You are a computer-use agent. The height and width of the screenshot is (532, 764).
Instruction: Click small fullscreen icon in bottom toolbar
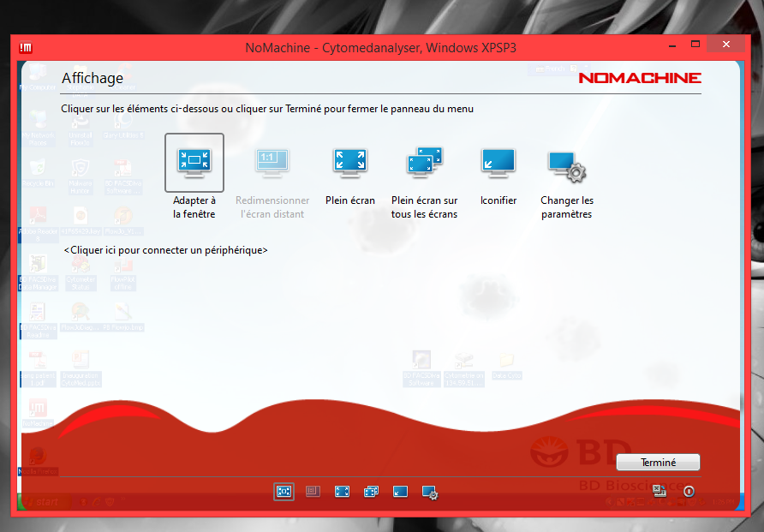point(342,492)
